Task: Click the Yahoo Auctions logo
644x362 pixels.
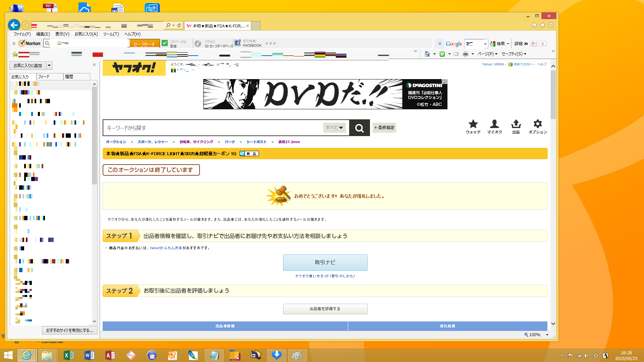Action: click(x=134, y=68)
